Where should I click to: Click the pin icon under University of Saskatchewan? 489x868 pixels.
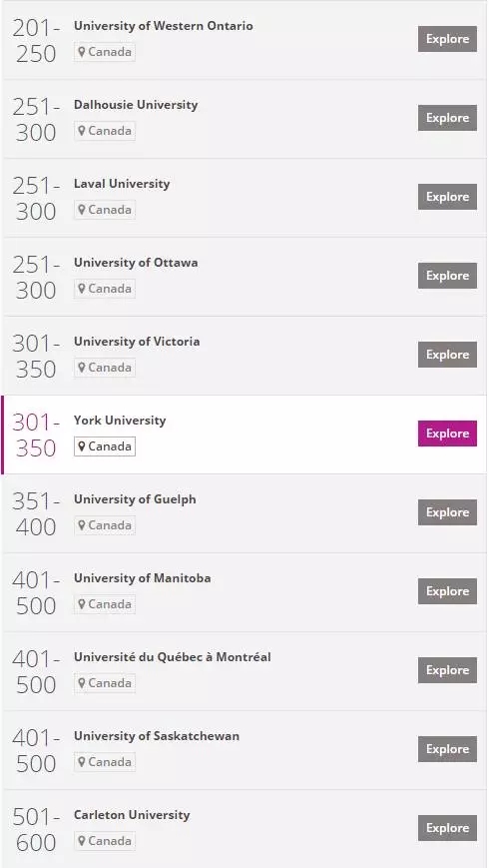82,762
